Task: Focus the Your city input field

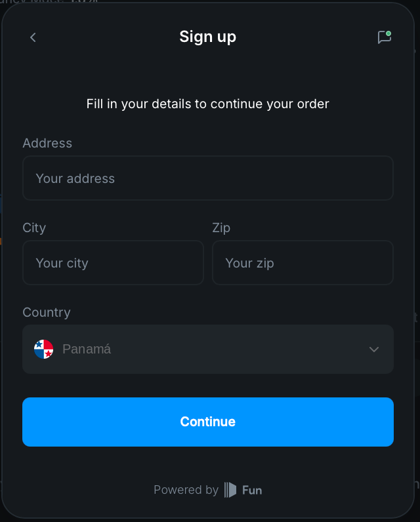Action: click(x=113, y=263)
